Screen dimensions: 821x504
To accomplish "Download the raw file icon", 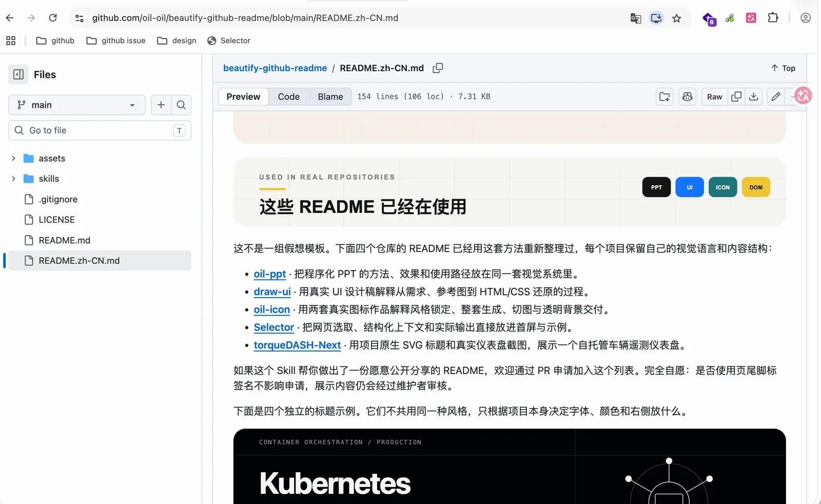I will (x=754, y=96).
